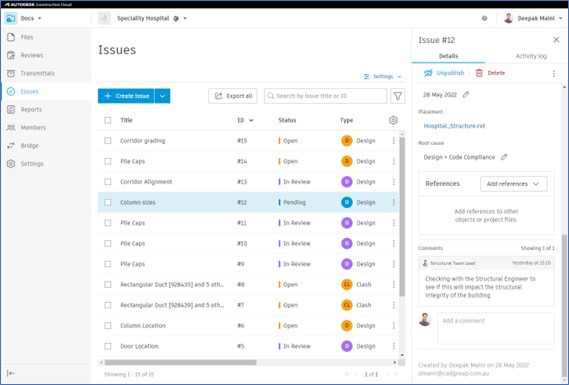The height and width of the screenshot is (385, 569).
Task: Open Bridge in the sidebar
Action: (x=29, y=146)
